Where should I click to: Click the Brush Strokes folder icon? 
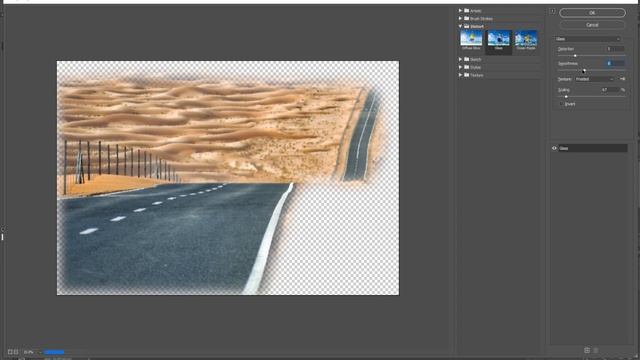coord(467,18)
